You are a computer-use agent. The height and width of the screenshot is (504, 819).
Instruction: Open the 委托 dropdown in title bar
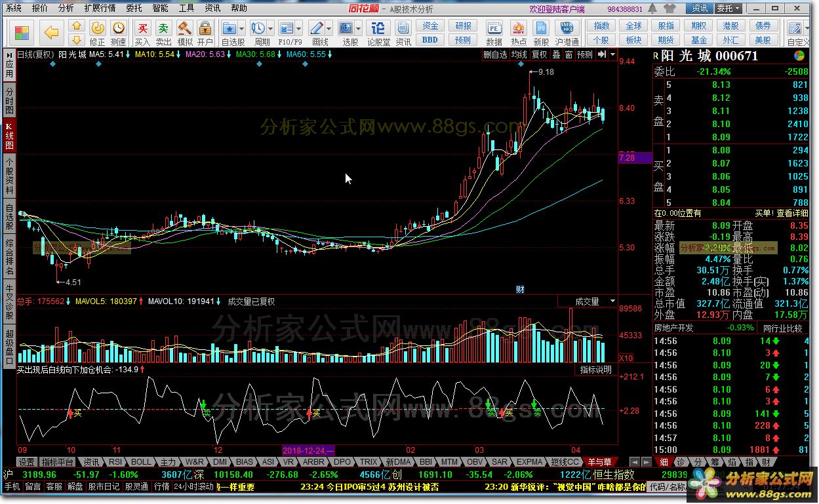pos(729,9)
